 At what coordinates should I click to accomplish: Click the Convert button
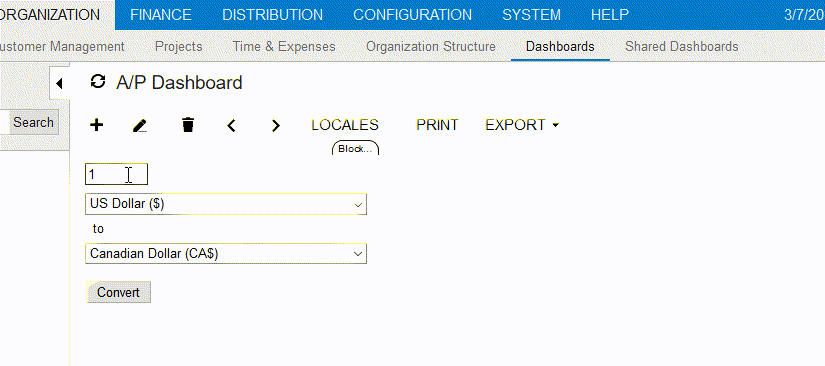[118, 292]
